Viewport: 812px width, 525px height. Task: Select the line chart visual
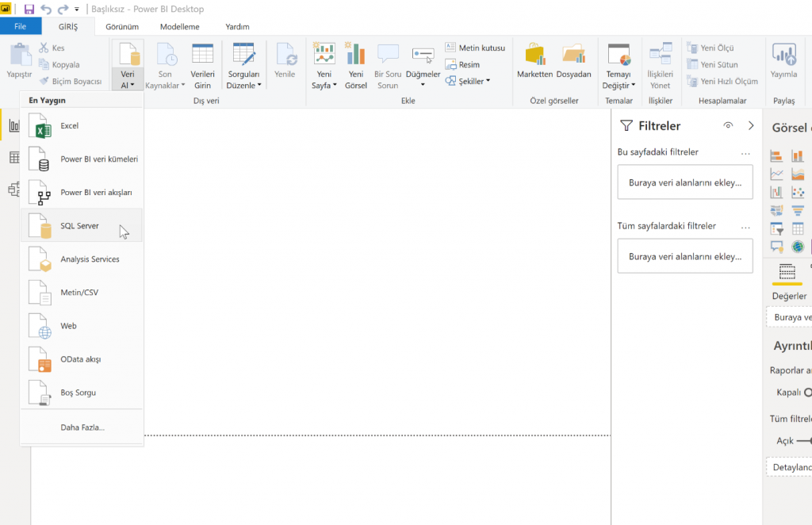[x=776, y=174]
